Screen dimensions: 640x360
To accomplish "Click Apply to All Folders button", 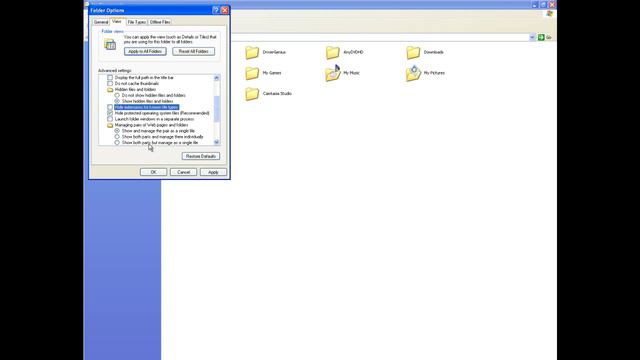I will tap(145, 51).
